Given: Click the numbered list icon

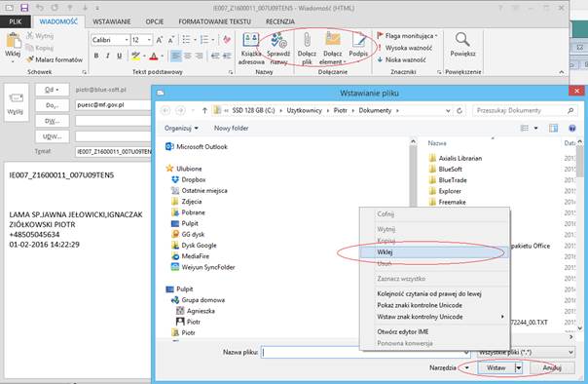Looking at the screenshot, I should pos(204,40).
